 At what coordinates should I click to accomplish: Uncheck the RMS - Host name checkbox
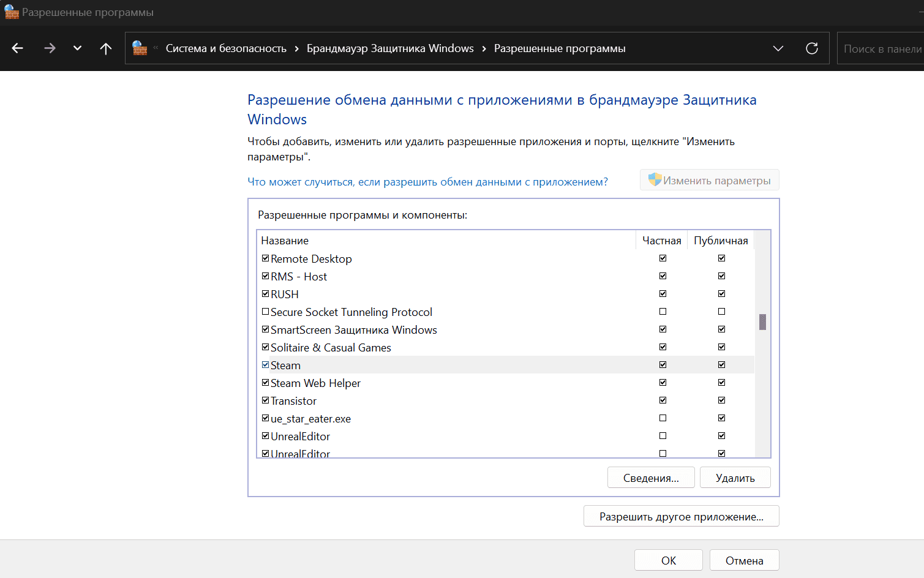265,276
